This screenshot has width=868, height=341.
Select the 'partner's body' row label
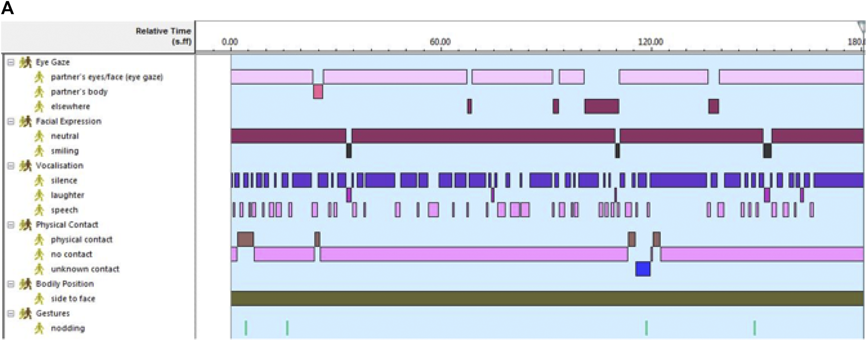tap(79, 92)
